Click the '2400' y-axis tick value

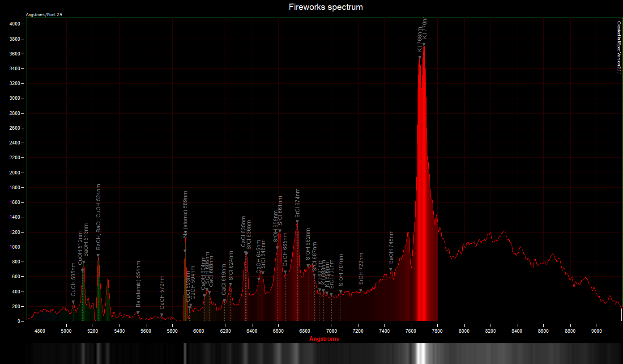pos(14,143)
